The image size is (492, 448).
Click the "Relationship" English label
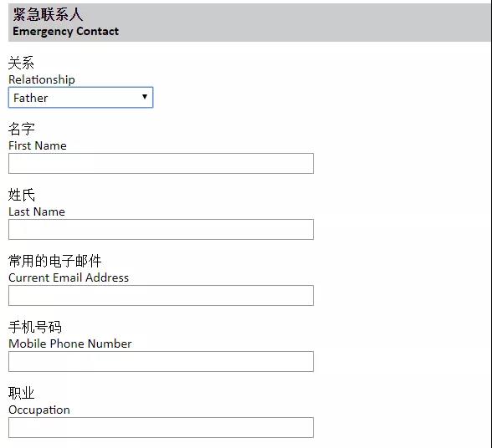42,79
